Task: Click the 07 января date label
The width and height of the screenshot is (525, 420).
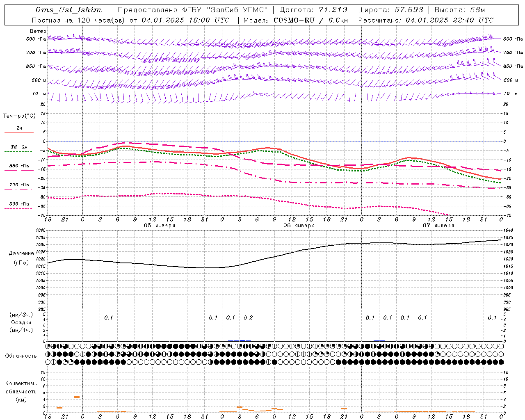Action: [438, 226]
